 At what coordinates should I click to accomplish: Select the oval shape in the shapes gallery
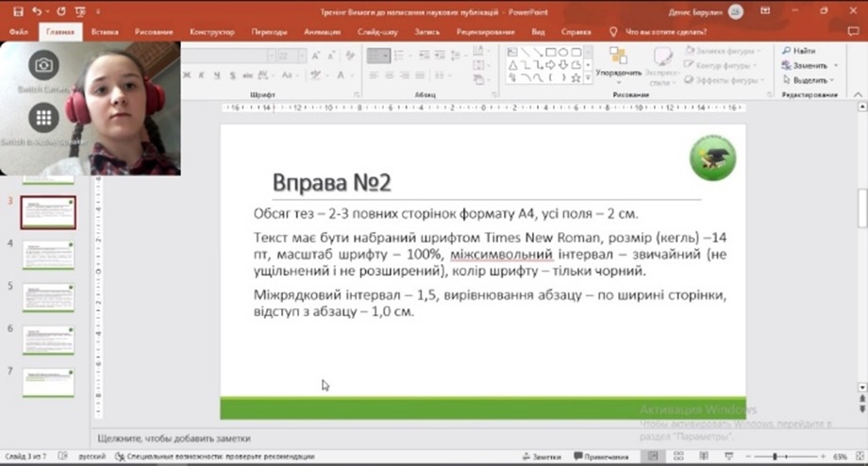pos(563,52)
